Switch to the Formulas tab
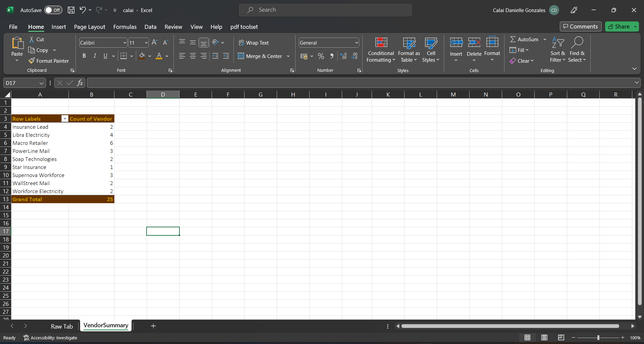Viewport: 644px width, 344px height. coord(125,27)
